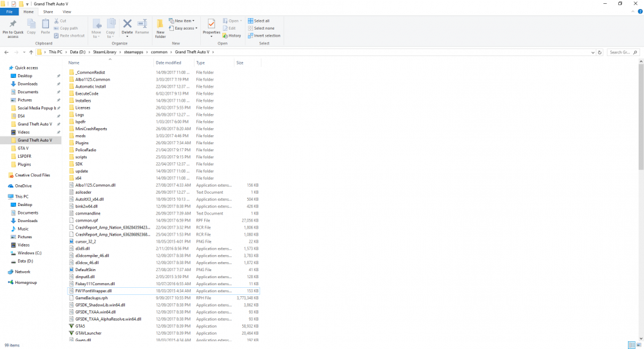This screenshot has width=644, height=349.
Task: Switch to the View ribbon tab
Action: pyautogui.click(x=66, y=12)
